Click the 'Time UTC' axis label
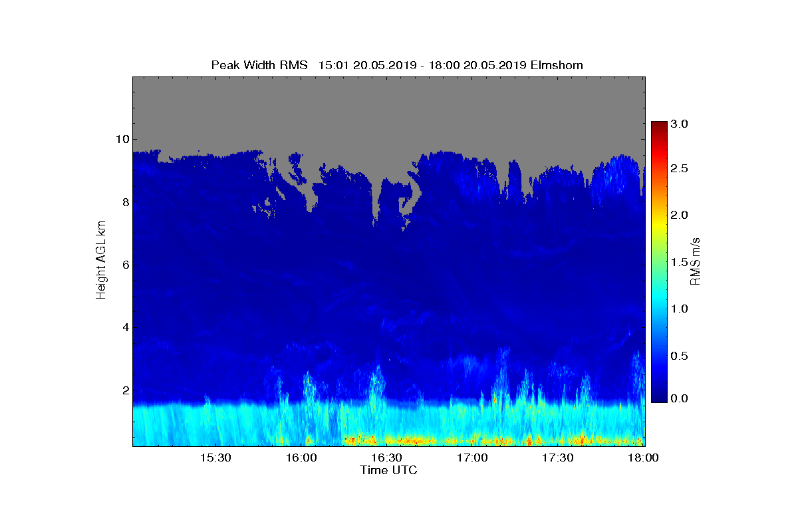Screen dimensions: 798x532 (x=389, y=470)
